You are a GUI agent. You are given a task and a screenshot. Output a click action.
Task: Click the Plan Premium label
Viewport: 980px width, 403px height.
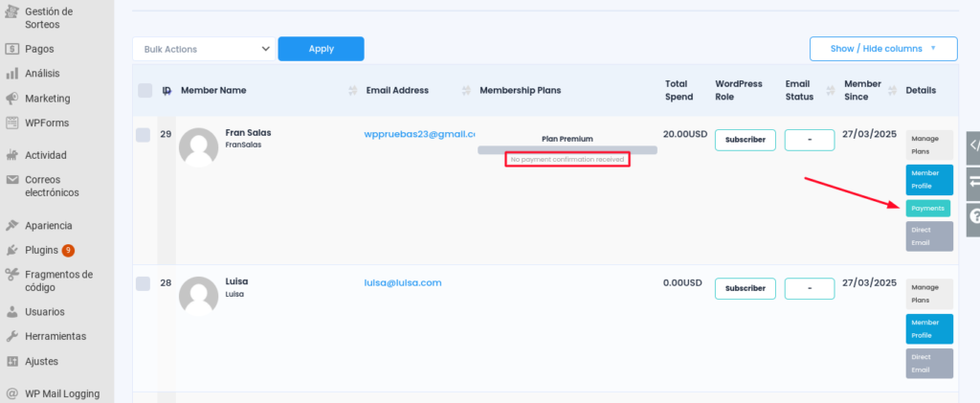568,139
